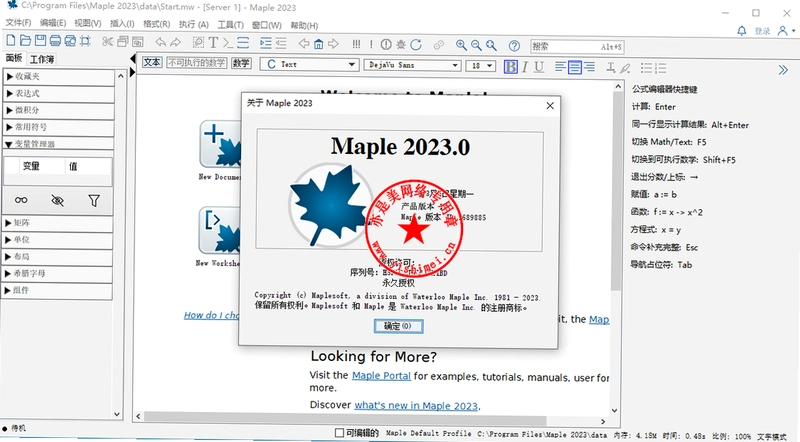Open the what's new in Maple 2023 link
The image size is (800, 442).
pos(416,406)
